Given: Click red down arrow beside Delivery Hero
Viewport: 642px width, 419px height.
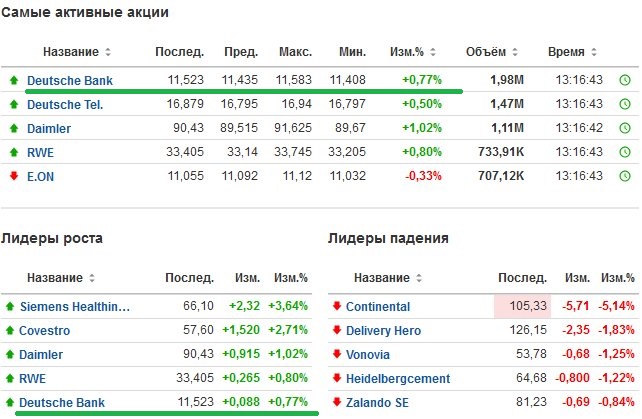Looking at the screenshot, I should 337,330.
